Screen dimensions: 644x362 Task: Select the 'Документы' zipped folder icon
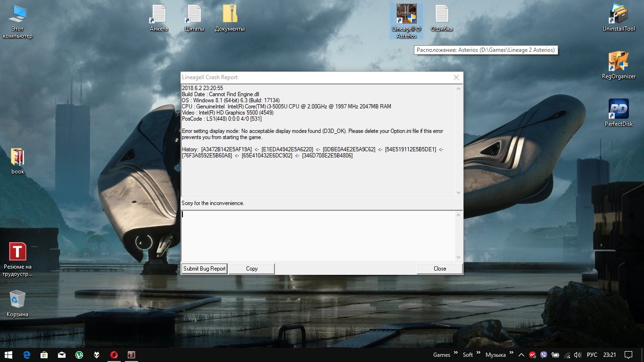point(230,18)
